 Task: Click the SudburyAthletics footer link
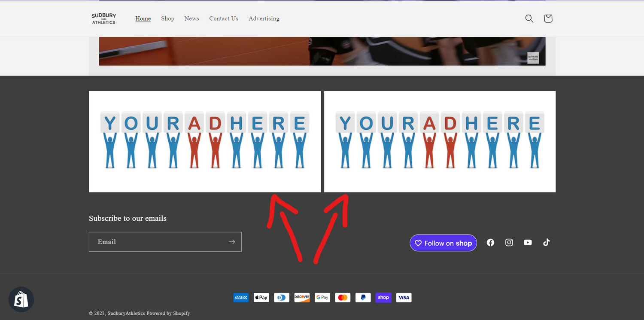click(x=126, y=313)
